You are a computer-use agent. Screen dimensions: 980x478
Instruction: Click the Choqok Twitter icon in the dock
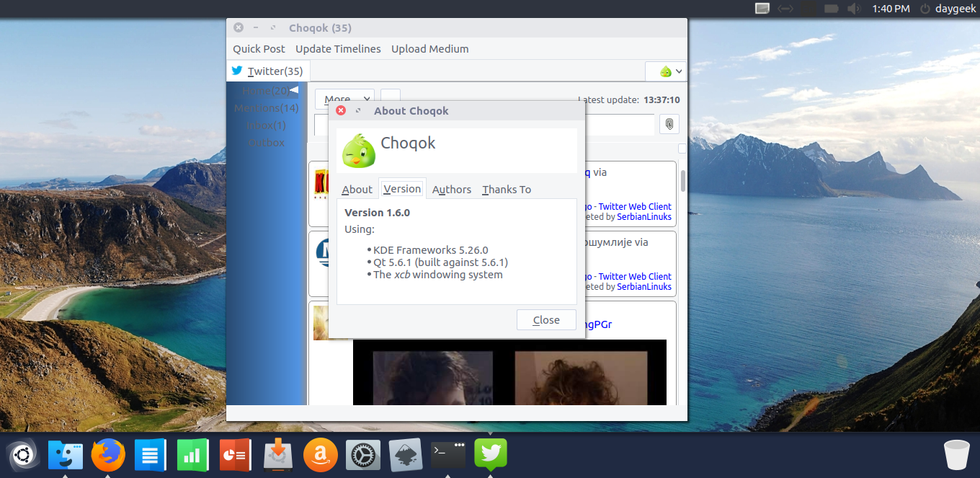(x=491, y=454)
